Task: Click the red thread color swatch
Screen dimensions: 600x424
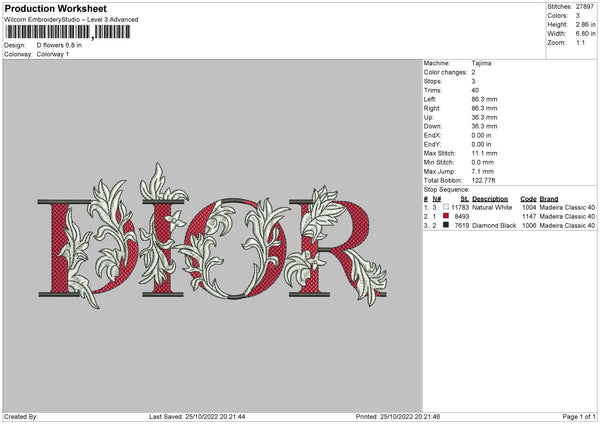Action: (446, 216)
